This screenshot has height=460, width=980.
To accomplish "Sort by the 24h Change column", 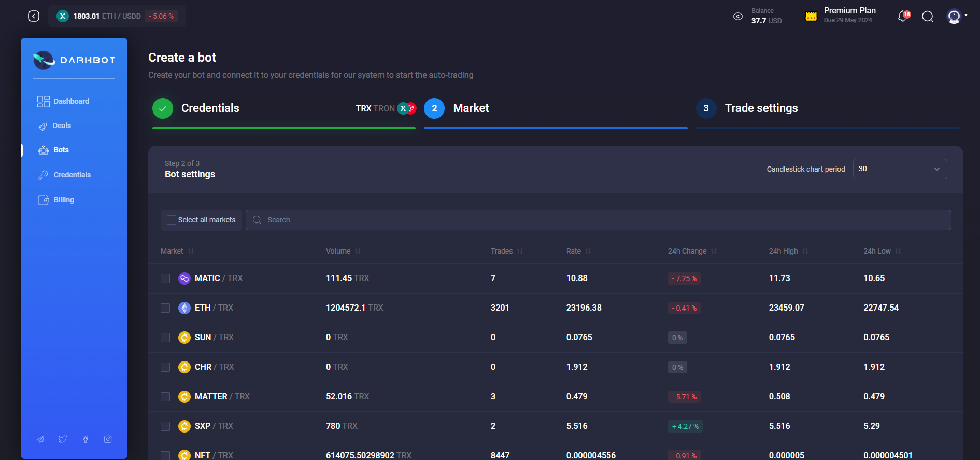I will [x=692, y=251].
